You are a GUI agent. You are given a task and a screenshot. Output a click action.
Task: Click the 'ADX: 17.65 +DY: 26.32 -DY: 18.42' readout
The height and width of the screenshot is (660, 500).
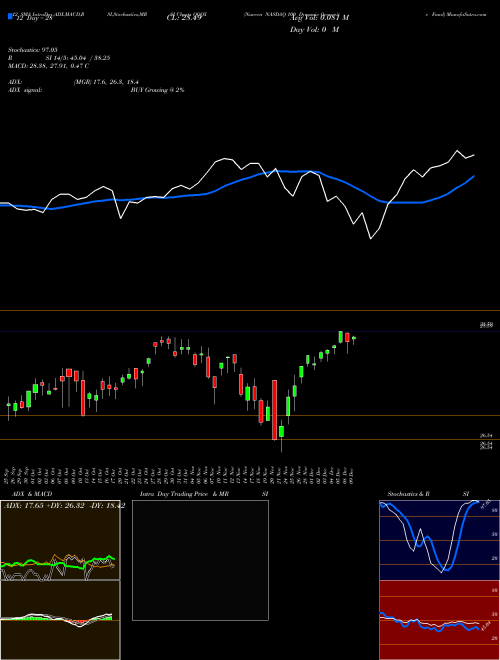pos(64,506)
